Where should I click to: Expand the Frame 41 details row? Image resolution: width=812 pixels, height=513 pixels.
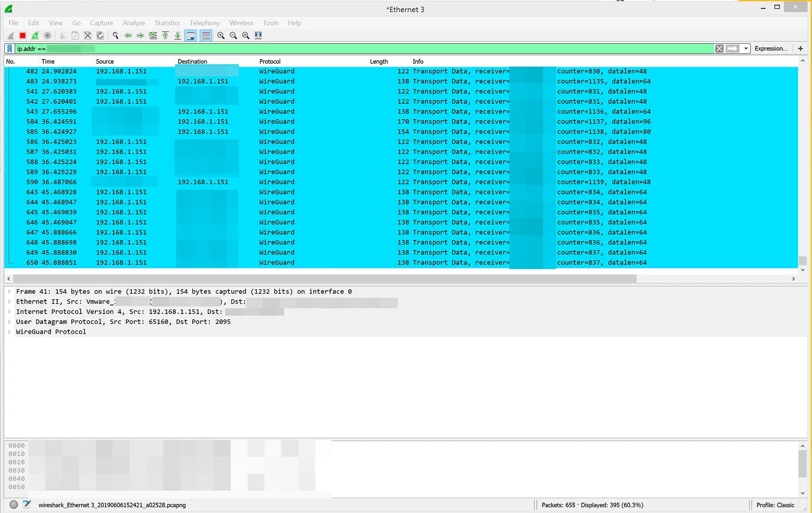click(x=9, y=292)
